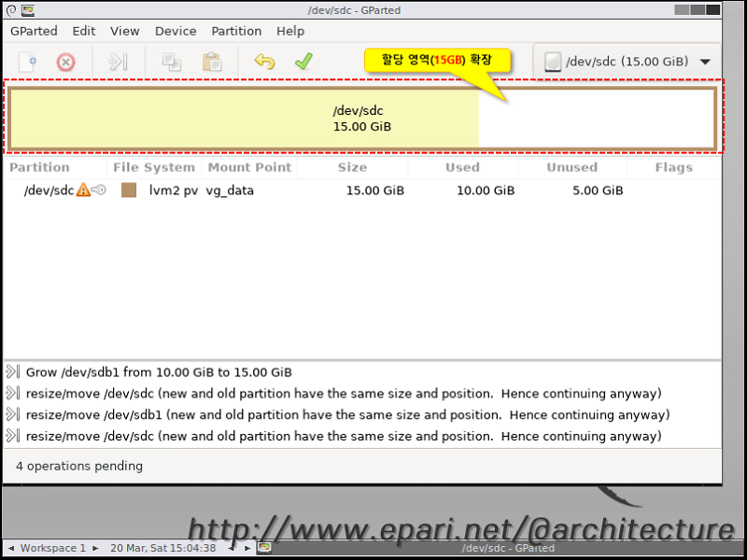
Task: Click the taskbar clock 20 Mar, Sat
Action: coord(162,548)
